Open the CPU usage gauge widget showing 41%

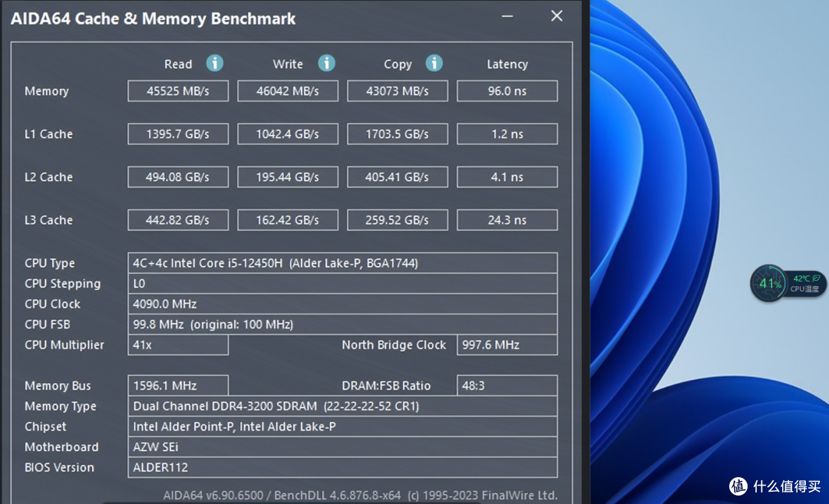tap(768, 284)
